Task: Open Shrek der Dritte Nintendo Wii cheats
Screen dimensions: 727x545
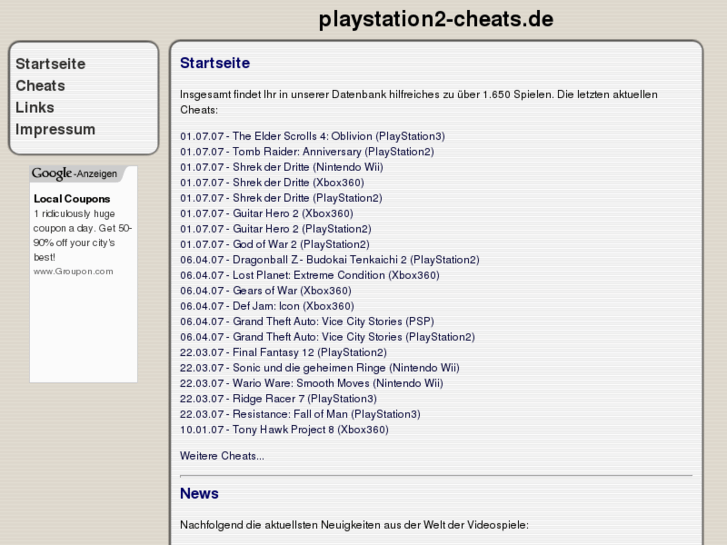Action: click(x=281, y=167)
